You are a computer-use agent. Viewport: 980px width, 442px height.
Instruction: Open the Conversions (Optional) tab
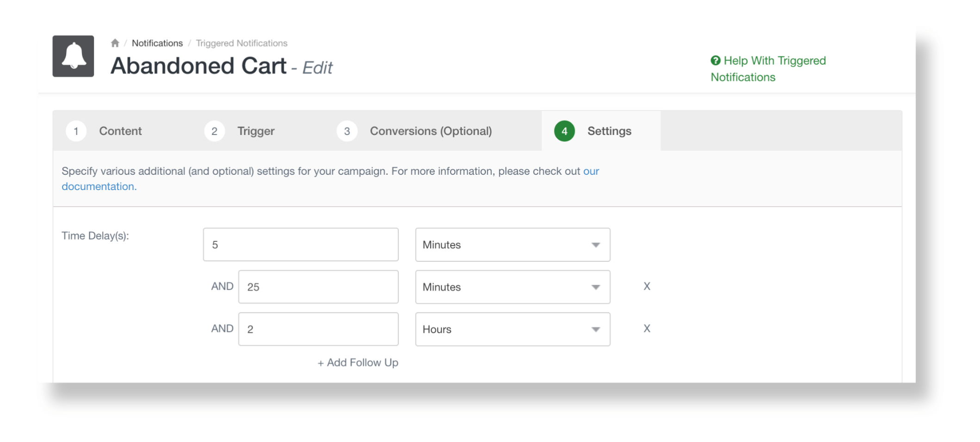pyautogui.click(x=430, y=131)
